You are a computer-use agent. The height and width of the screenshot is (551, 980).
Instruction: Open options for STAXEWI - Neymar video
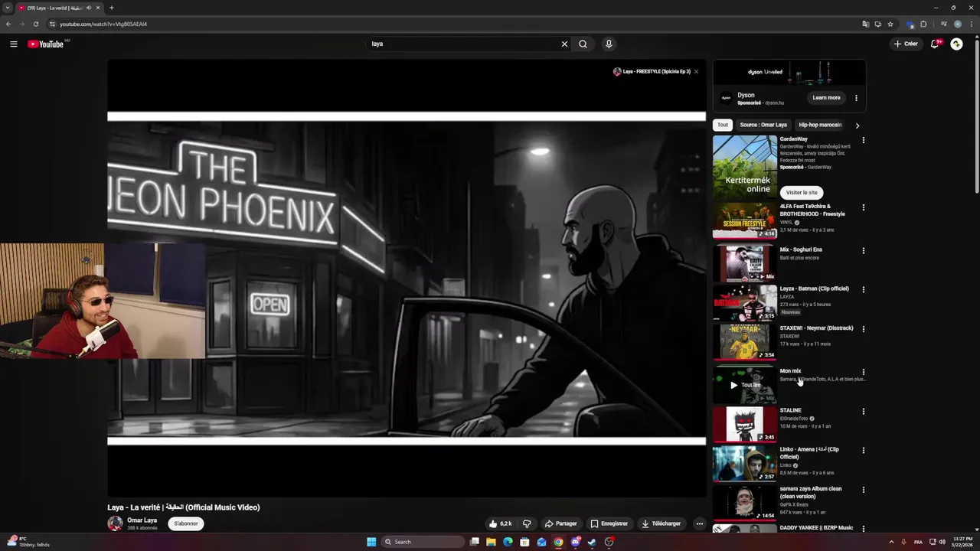863,329
